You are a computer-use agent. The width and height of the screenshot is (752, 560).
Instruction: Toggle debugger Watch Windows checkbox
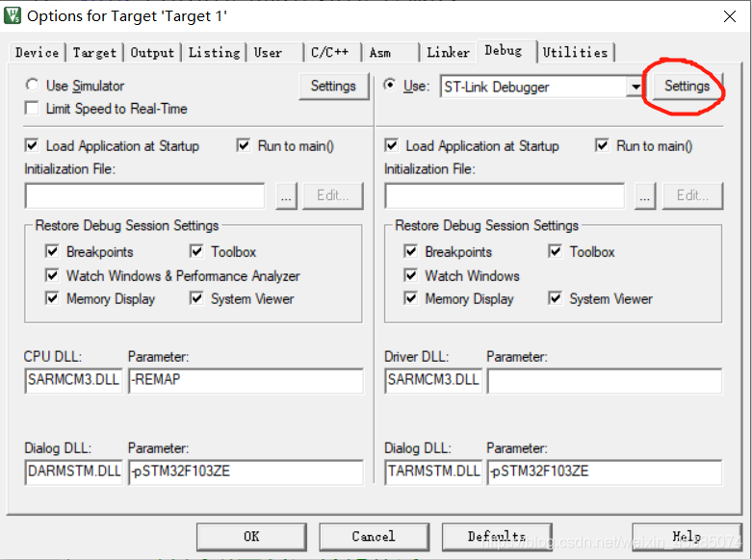click(x=410, y=275)
